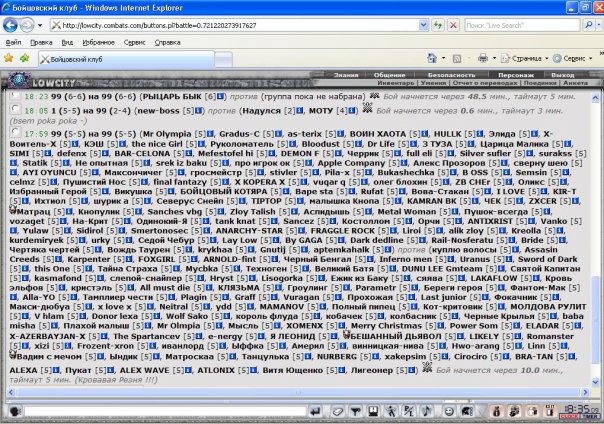The width and height of the screenshot is (604, 424).
Task: Open the smiley emoticons icon
Action: pos(448,411)
